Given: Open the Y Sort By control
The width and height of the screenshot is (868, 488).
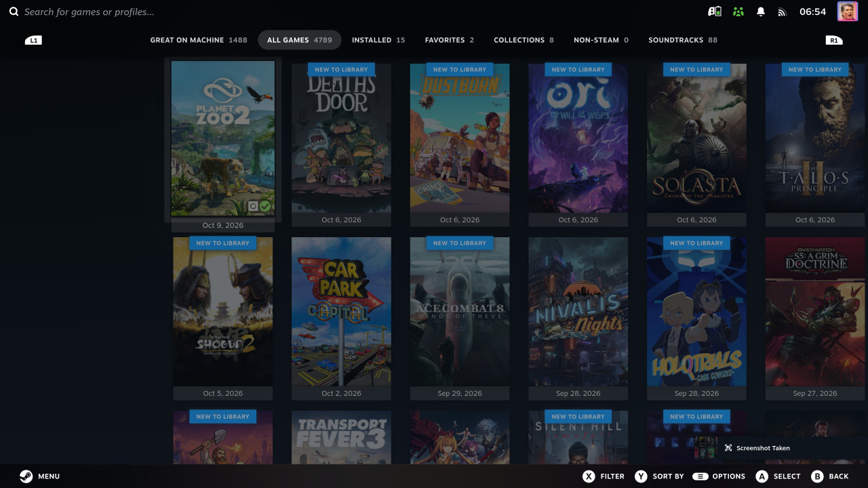Looking at the screenshot, I should [x=659, y=476].
